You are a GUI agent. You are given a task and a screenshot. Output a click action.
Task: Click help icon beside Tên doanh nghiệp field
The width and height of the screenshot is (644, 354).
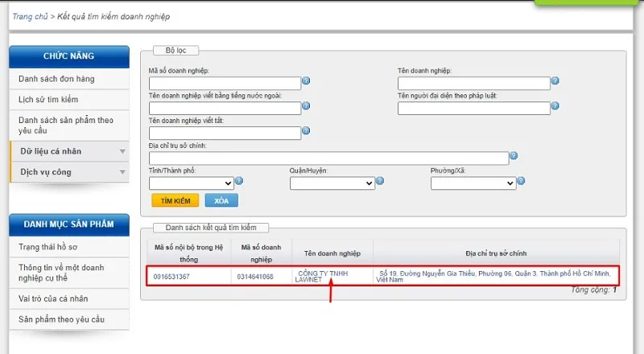tap(555, 81)
